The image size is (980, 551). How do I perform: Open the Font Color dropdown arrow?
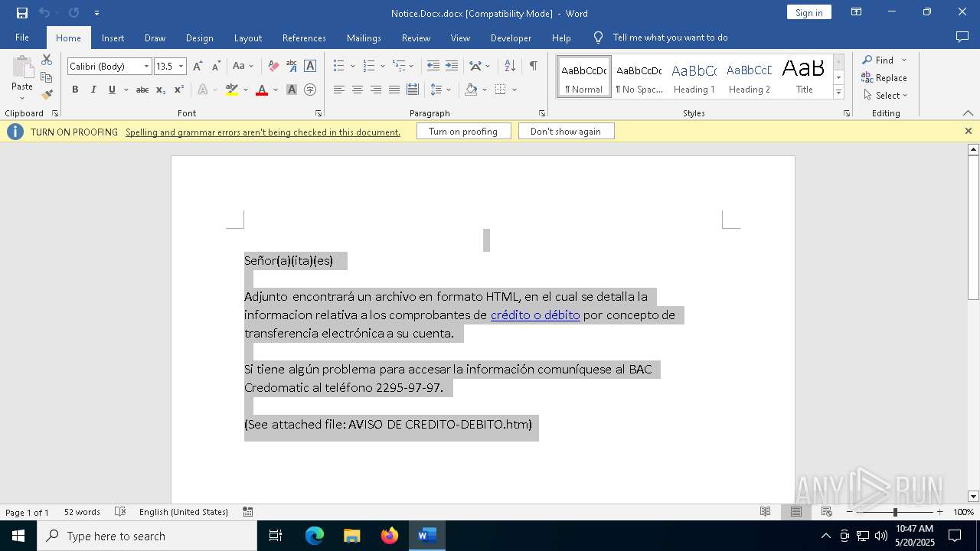275,90
